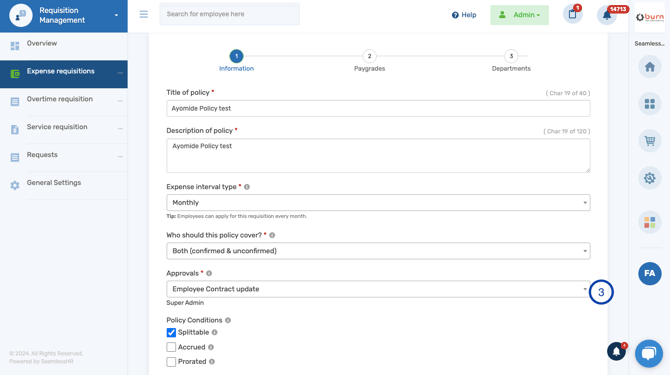Click the Service requisition document icon
Viewport: 670px width, 375px height.
[x=15, y=129]
